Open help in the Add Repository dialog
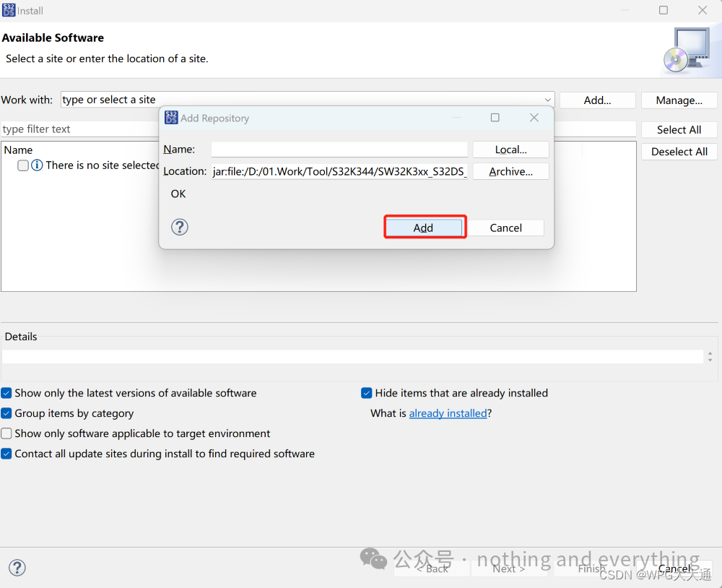The height and width of the screenshot is (588, 722). 180,227
